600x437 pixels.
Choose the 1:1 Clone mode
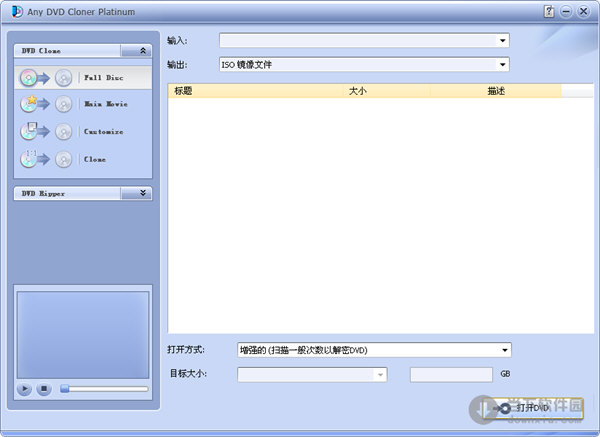83,159
